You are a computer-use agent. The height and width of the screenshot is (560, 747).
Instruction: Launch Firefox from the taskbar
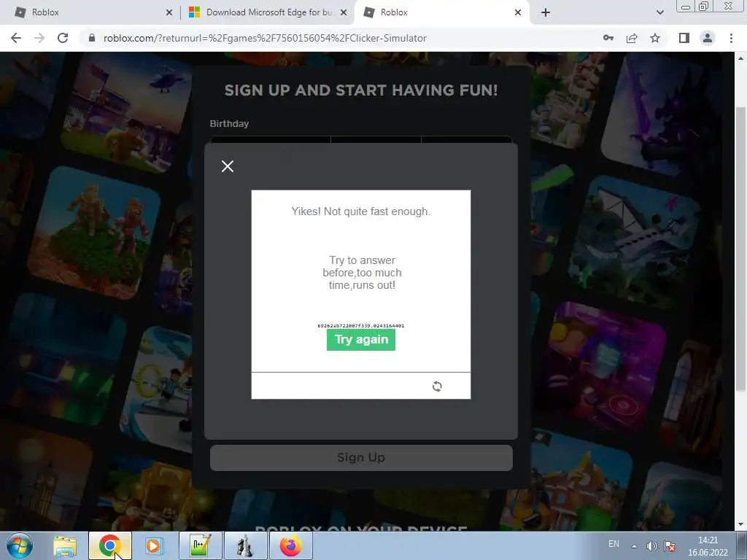290,545
